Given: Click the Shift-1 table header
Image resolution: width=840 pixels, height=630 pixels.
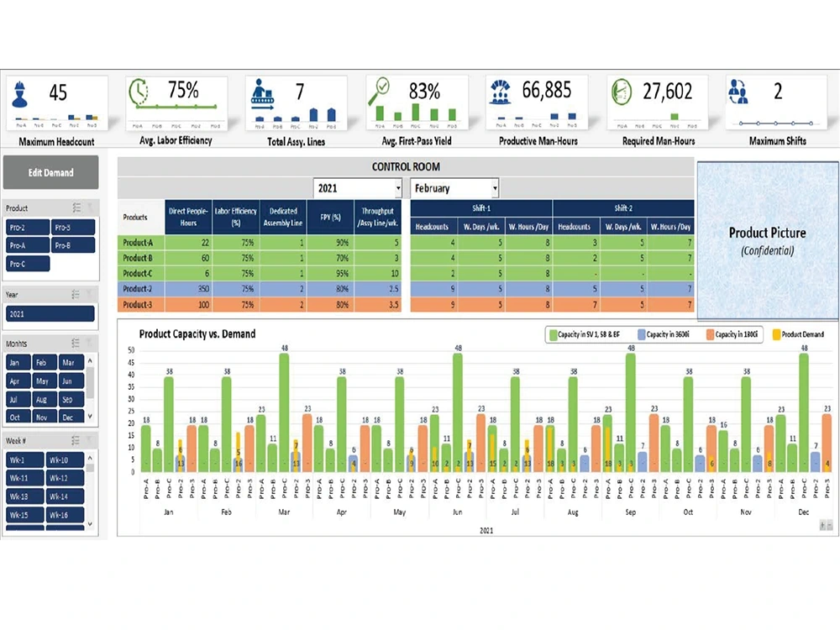Looking at the screenshot, I should 481,207.
